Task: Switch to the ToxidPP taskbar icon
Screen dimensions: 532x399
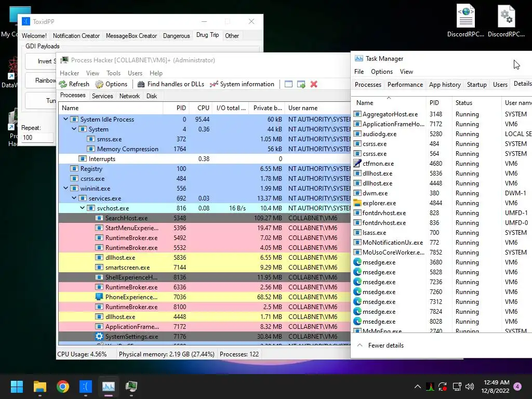Action: pyautogui.click(x=86, y=387)
